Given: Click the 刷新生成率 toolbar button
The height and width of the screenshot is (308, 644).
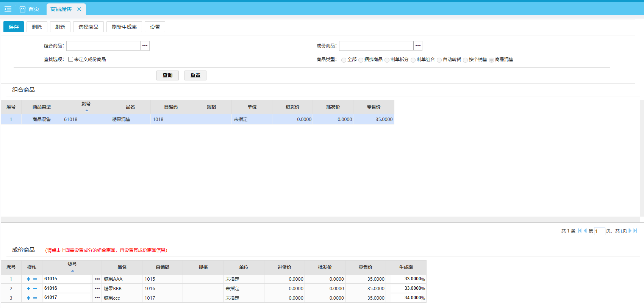Looking at the screenshot, I should (x=124, y=27).
